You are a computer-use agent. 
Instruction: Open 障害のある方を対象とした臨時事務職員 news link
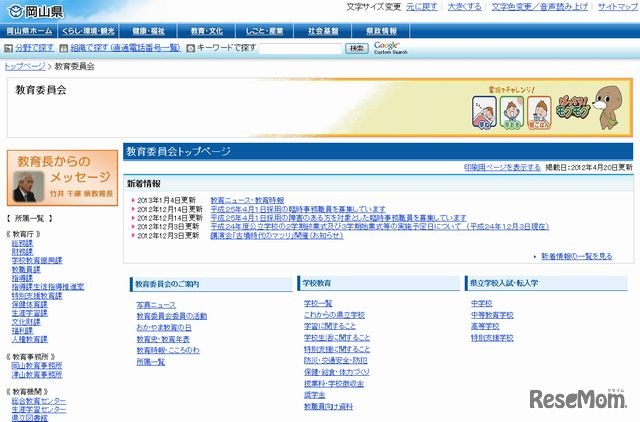[x=338, y=218]
